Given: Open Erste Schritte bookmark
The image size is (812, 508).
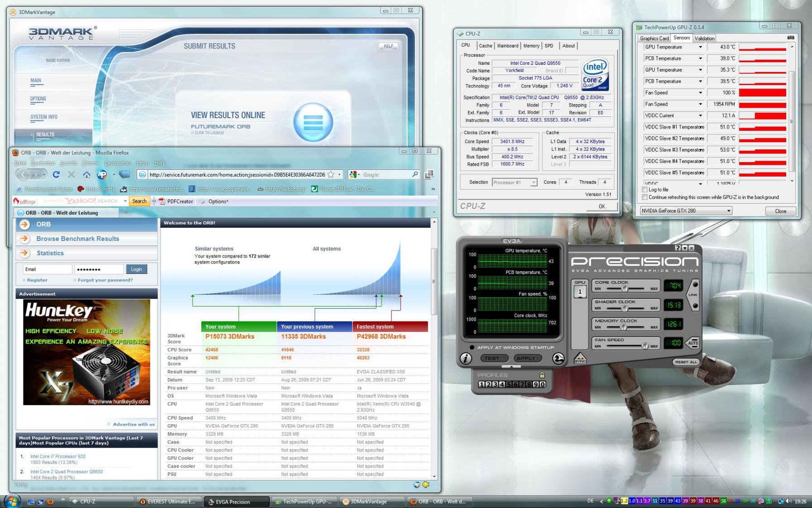Looking at the screenshot, I should point(96,189).
